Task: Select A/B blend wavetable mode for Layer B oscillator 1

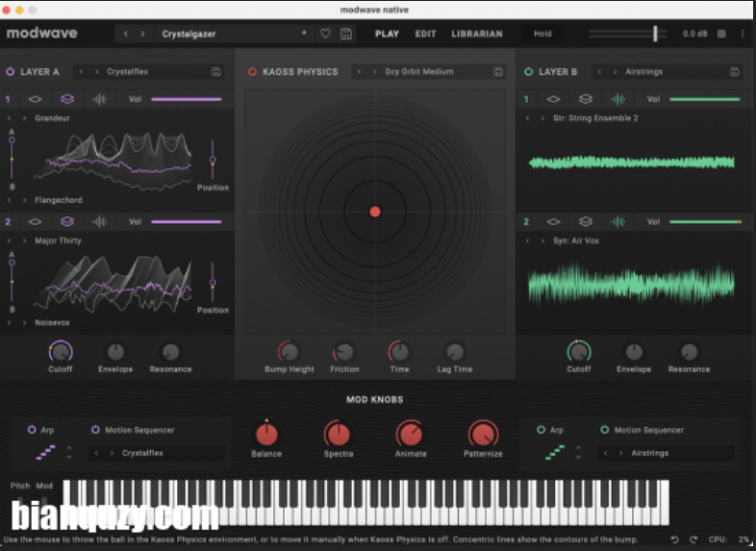Action: 586,99
